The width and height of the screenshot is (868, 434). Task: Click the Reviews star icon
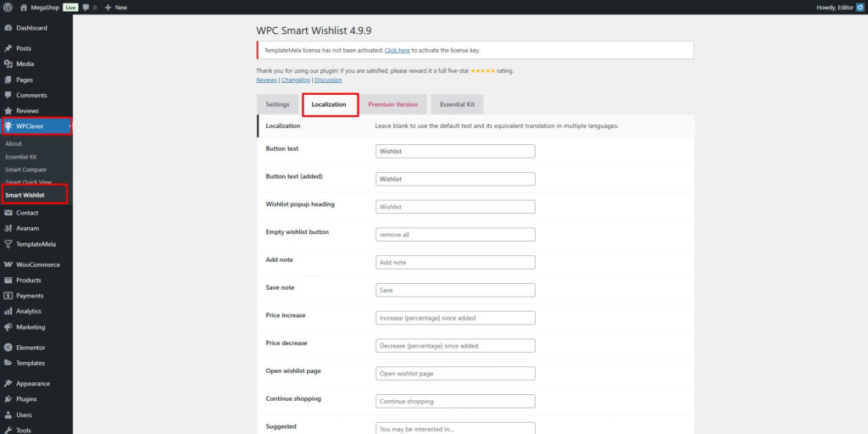(8, 111)
